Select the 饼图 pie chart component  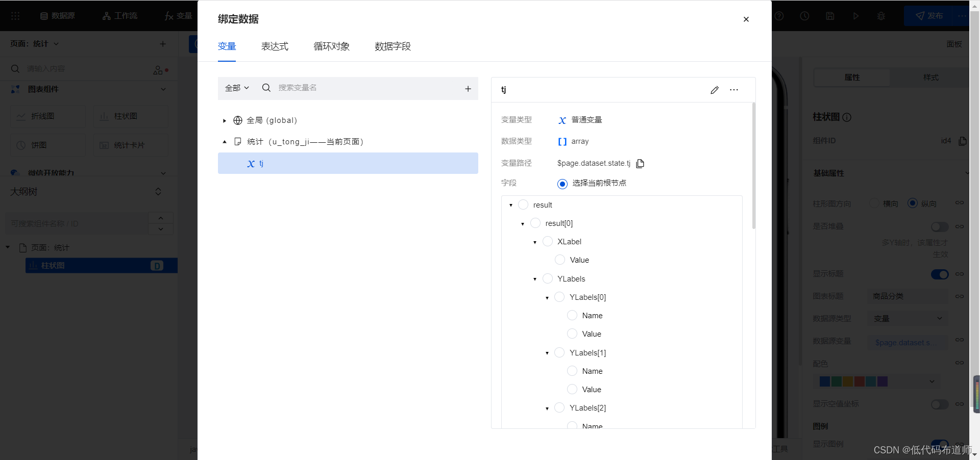(x=48, y=145)
